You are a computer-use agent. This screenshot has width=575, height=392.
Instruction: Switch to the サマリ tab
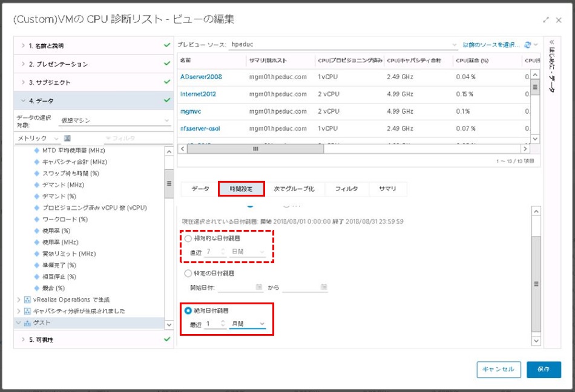[387, 189]
